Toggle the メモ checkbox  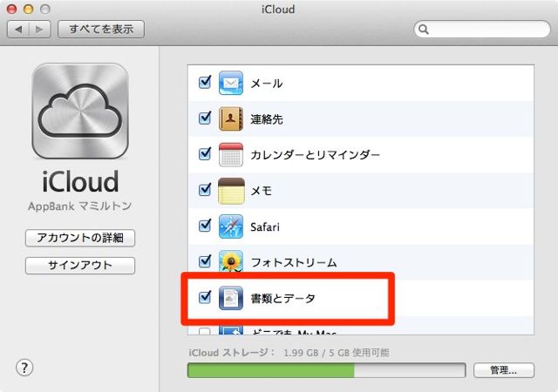point(205,189)
